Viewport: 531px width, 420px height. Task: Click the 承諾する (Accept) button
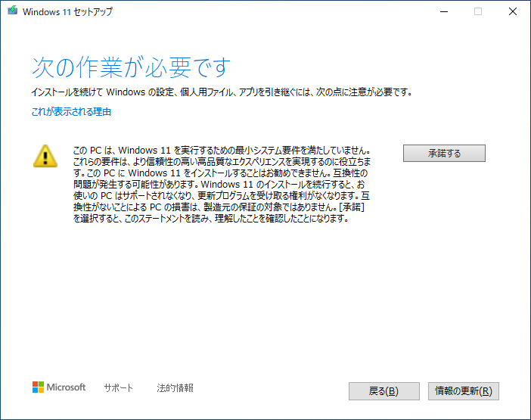point(444,154)
